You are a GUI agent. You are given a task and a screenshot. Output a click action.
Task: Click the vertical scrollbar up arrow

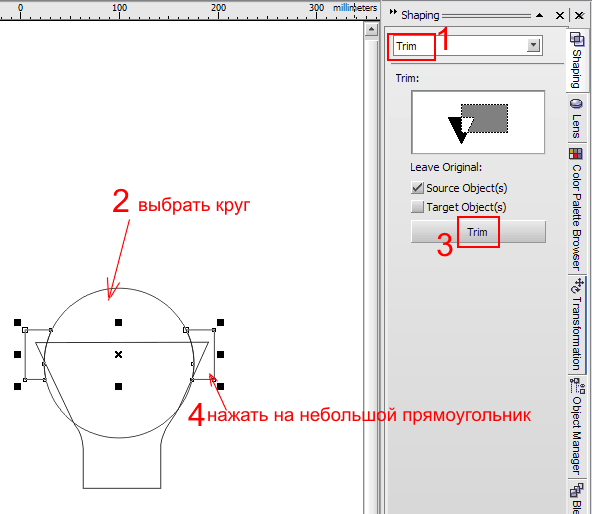tap(372, 29)
